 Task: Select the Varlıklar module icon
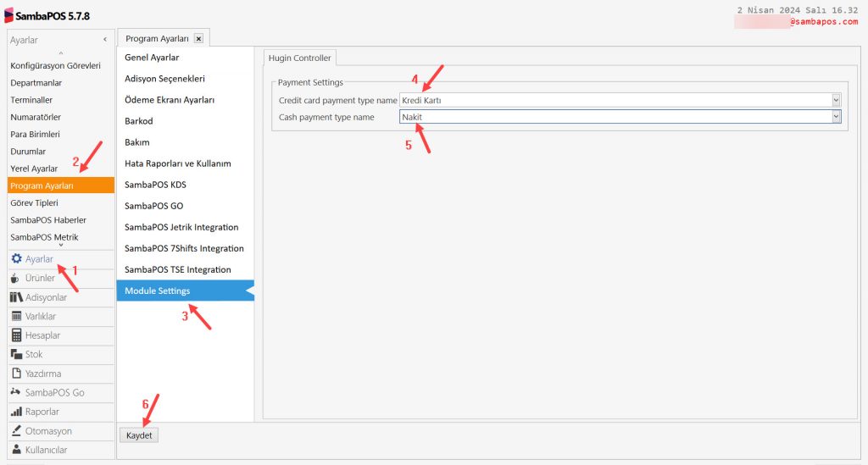click(x=17, y=316)
